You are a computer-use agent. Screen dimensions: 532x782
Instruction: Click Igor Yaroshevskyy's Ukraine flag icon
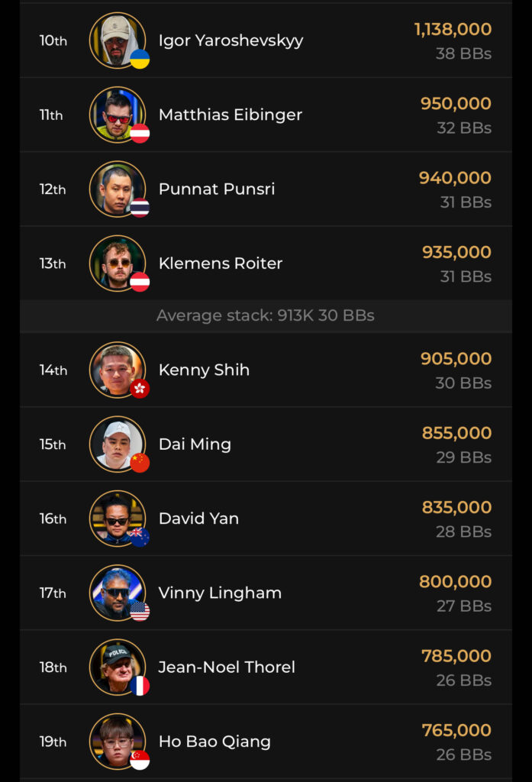coord(140,60)
